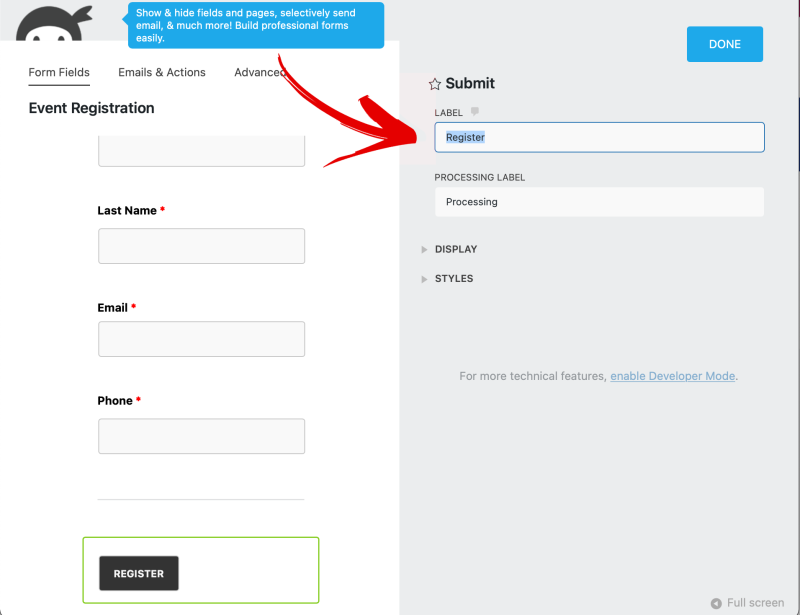This screenshot has height=615, width=800.
Task: Click the Phone input field
Action: click(x=200, y=436)
